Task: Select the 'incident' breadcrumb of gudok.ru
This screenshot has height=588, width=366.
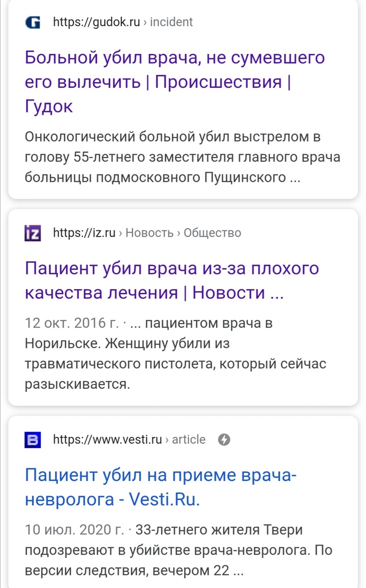Action: tap(171, 22)
